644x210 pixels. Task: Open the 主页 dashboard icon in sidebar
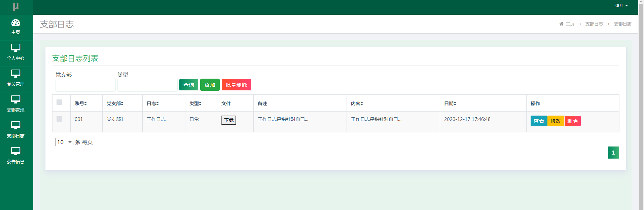tap(15, 23)
